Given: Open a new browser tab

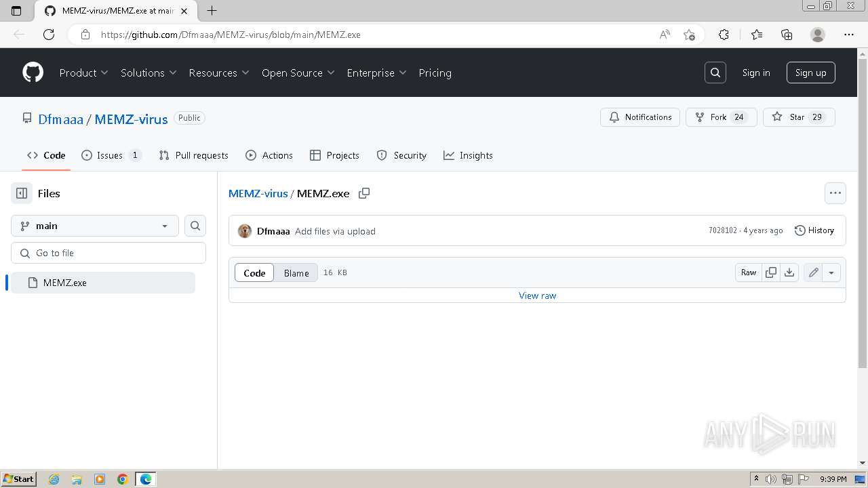Looking at the screenshot, I should (x=212, y=11).
